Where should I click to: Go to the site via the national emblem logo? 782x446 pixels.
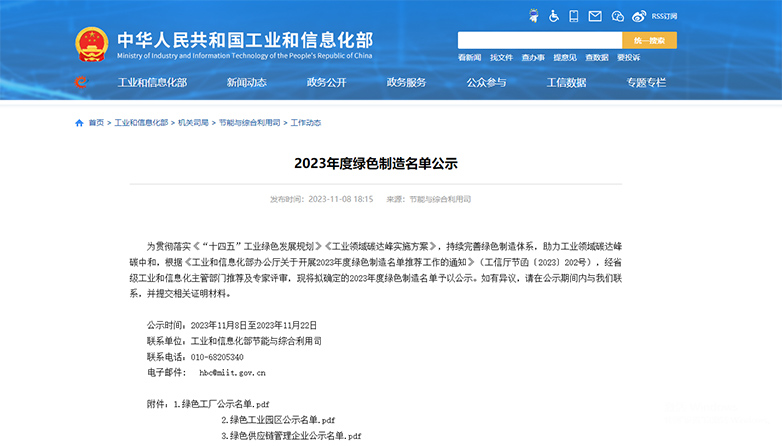point(92,44)
